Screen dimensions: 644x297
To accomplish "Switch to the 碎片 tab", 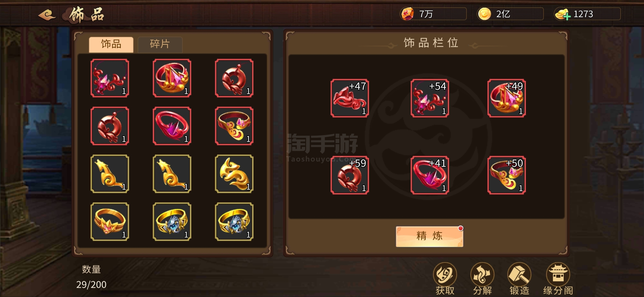I will click(160, 44).
